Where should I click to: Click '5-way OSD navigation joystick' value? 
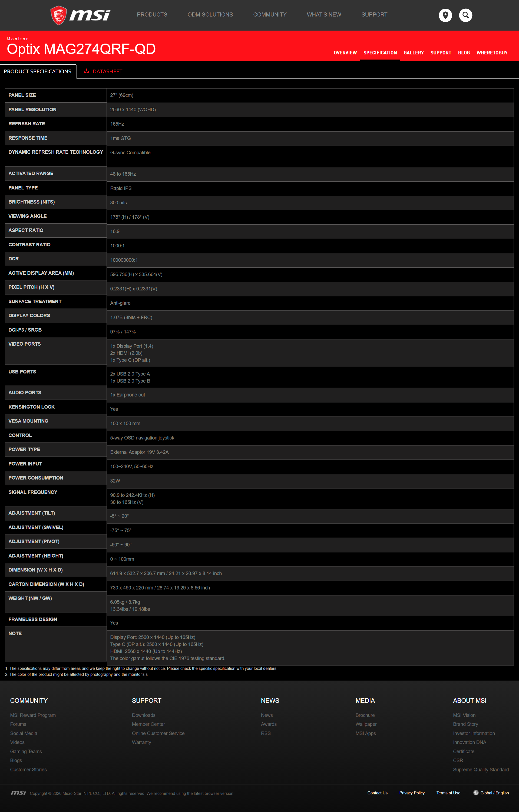(x=142, y=438)
